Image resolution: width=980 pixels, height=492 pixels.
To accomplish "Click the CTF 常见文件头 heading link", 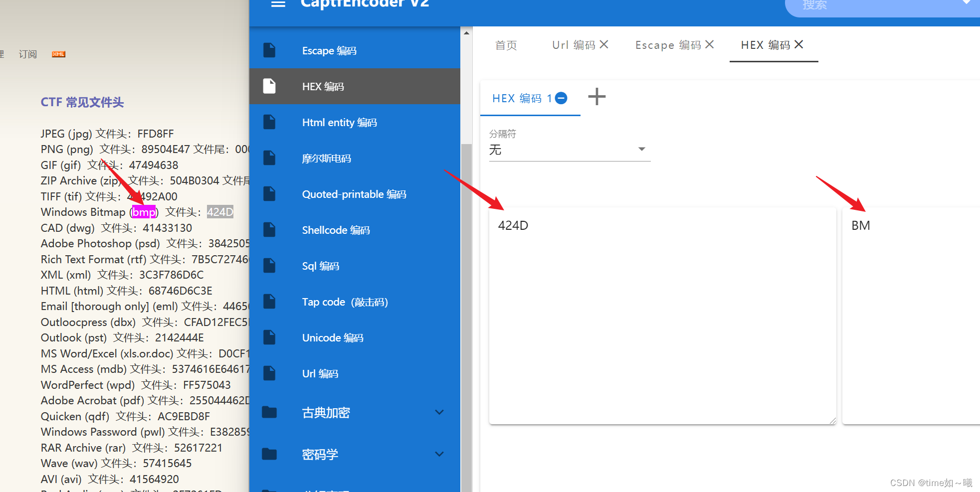I will point(82,102).
